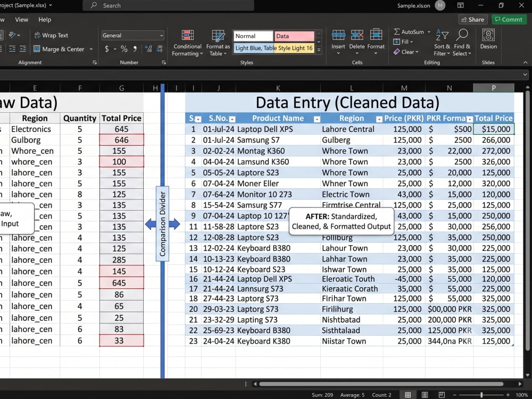Image resolution: width=532 pixels, height=399 pixels.
Task: Select cell Laptop Dell XPS row 1
Action: (x=278, y=129)
